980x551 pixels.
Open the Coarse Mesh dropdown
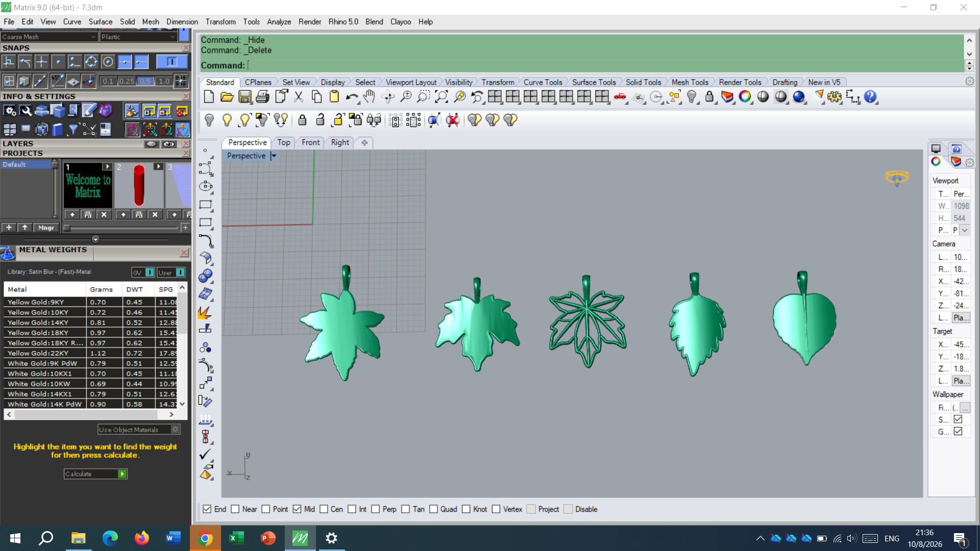pos(48,37)
